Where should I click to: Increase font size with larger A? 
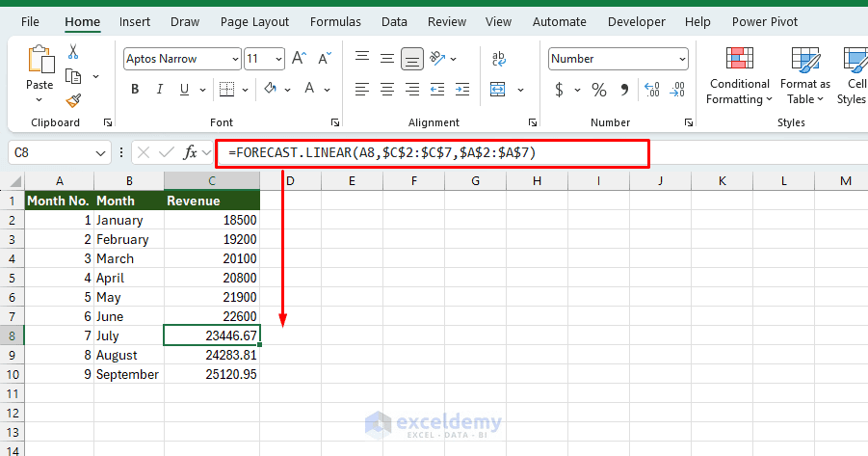(299, 58)
